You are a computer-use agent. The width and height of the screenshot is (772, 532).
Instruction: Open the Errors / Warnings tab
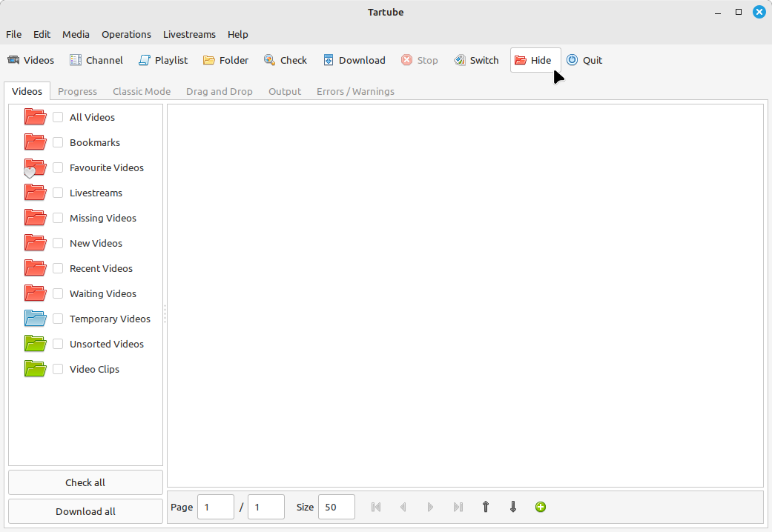pyautogui.click(x=355, y=92)
